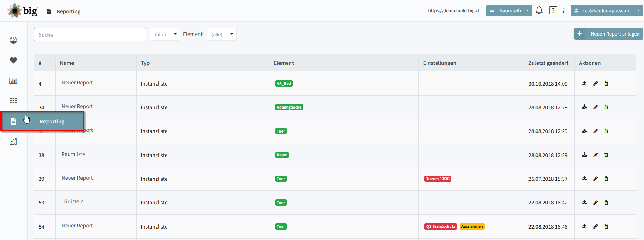This screenshot has width=644, height=240.
Task: Click the Suche search field
Action: (90, 34)
